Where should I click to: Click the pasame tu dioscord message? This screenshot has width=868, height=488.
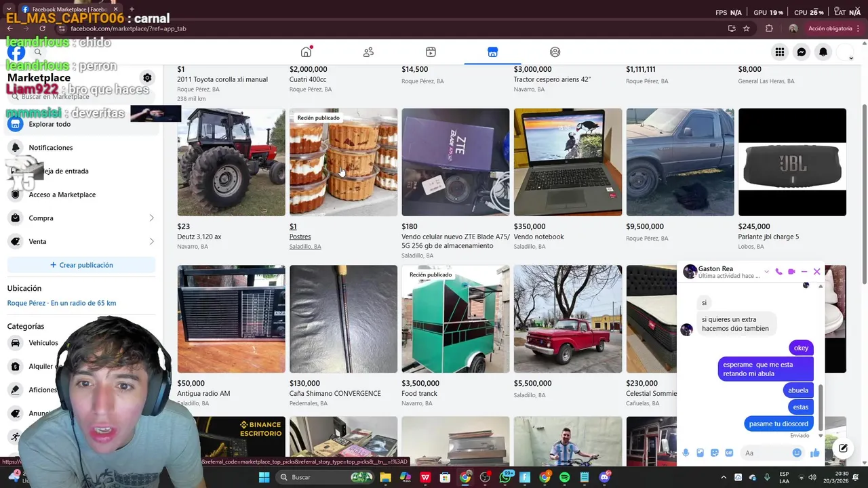coord(778,424)
